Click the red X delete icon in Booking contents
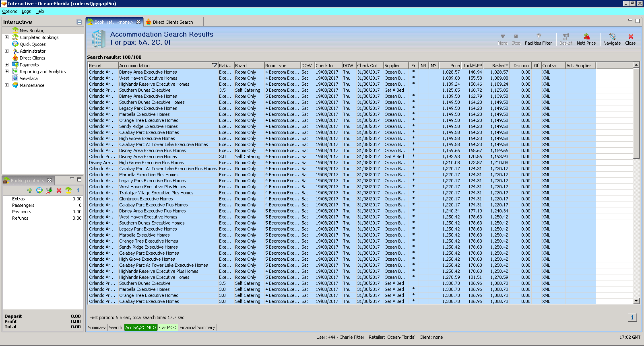The width and height of the screenshot is (644, 346). pos(59,190)
